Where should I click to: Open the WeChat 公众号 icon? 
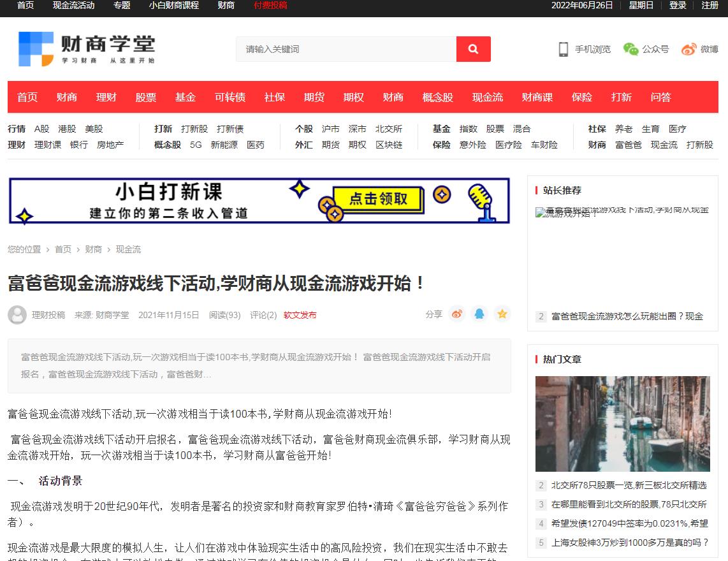[630, 48]
